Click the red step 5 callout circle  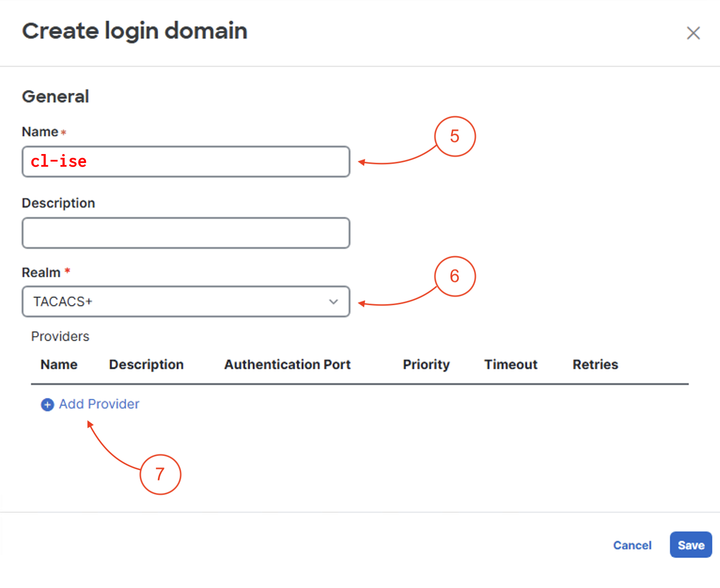click(454, 137)
